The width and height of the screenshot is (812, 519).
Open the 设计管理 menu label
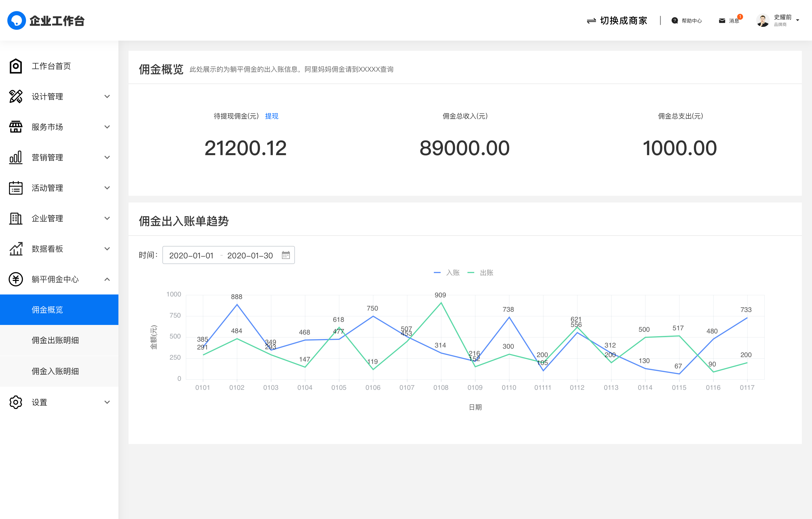point(47,96)
